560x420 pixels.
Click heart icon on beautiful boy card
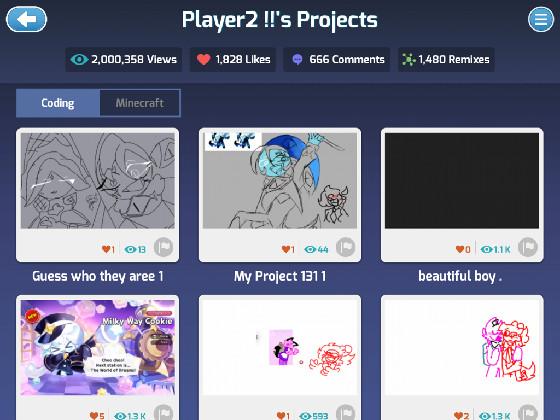(460, 249)
